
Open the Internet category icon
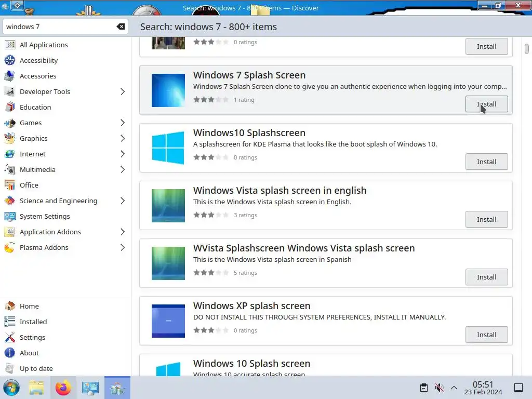coord(10,154)
